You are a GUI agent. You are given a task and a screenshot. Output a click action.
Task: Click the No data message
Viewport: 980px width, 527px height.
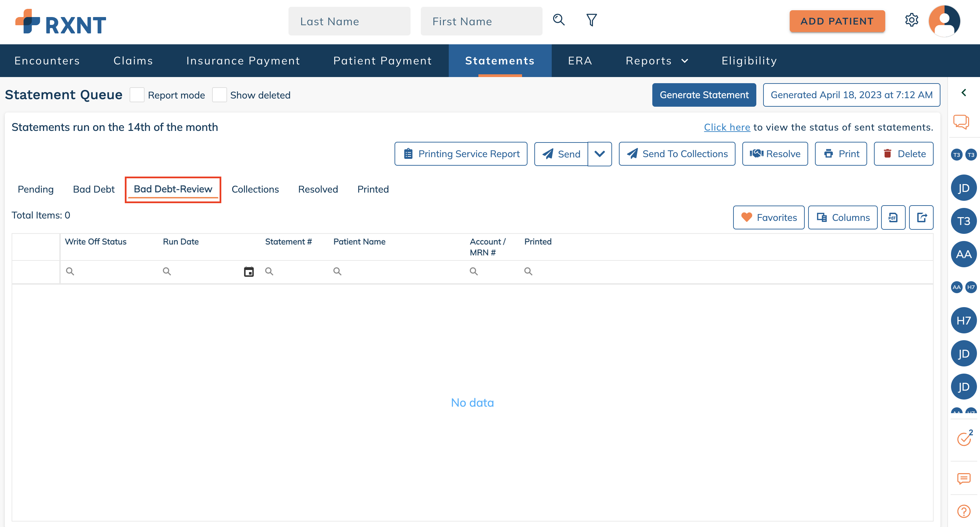[472, 403]
